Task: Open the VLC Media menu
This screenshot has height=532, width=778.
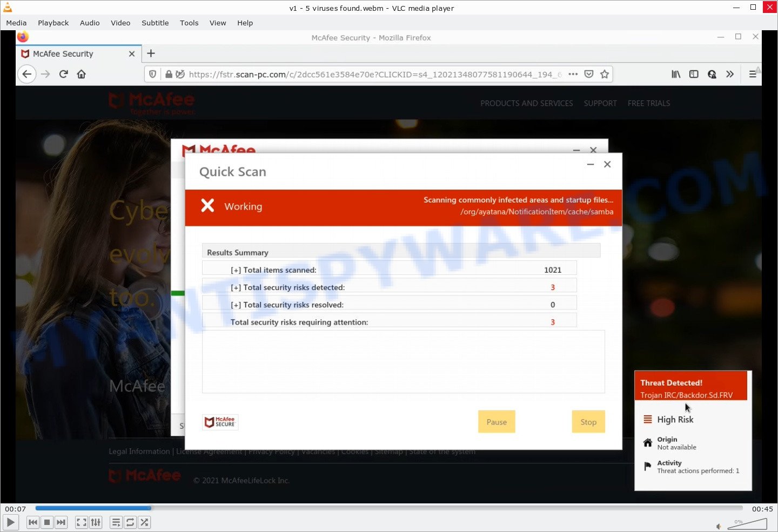Action: [x=16, y=23]
